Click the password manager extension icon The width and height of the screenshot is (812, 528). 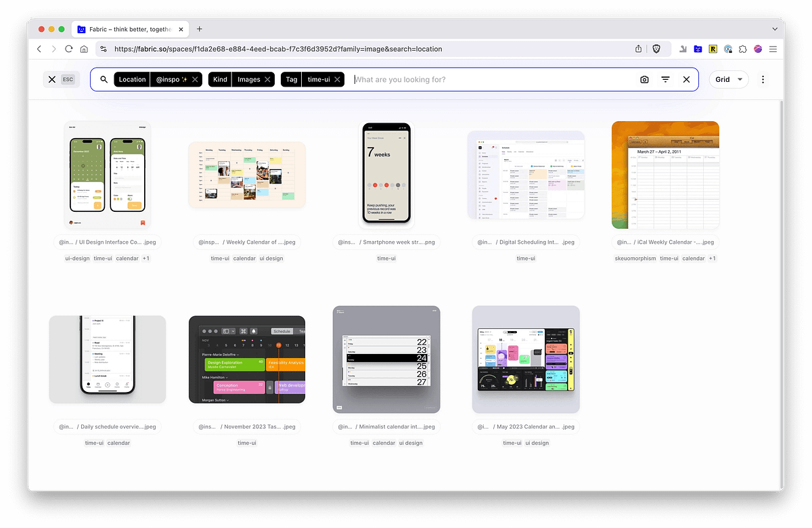point(728,49)
